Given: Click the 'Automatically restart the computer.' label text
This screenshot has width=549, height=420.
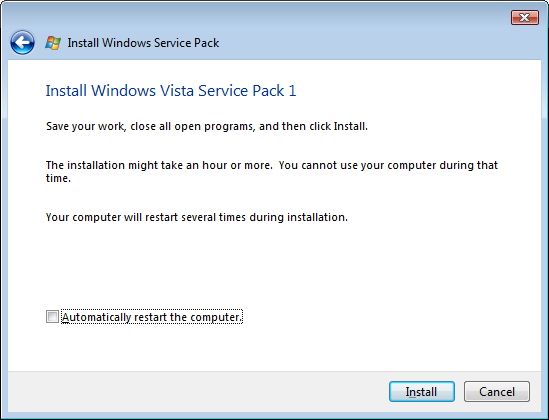Looking at the screenshot, I should (x=152, y=317).
